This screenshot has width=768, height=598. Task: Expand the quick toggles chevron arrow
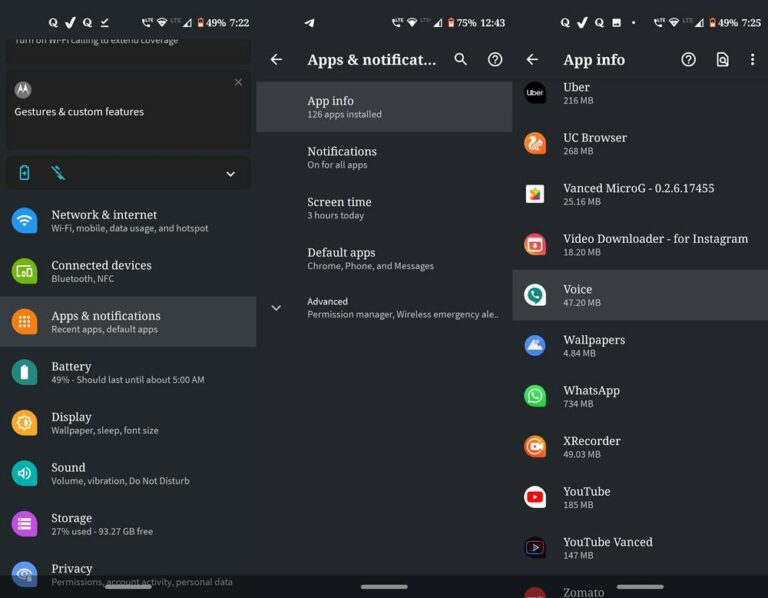(x=230, y=174)
